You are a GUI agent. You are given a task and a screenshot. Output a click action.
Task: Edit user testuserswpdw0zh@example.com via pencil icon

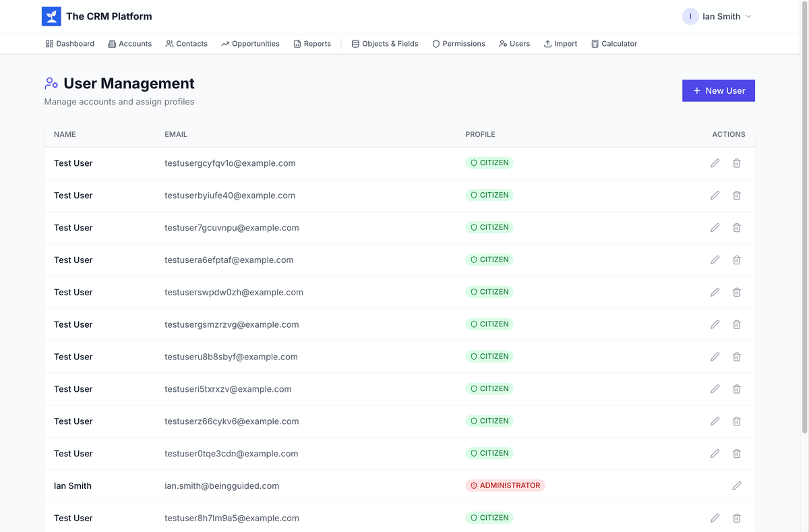point(715,292)
